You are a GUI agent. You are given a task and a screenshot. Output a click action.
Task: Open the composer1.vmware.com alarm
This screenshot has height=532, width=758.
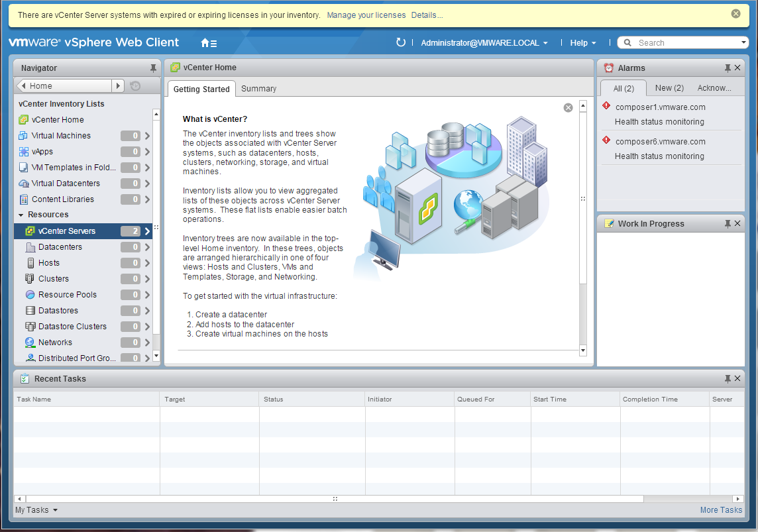pyautogui.click(x=660, y=107)
